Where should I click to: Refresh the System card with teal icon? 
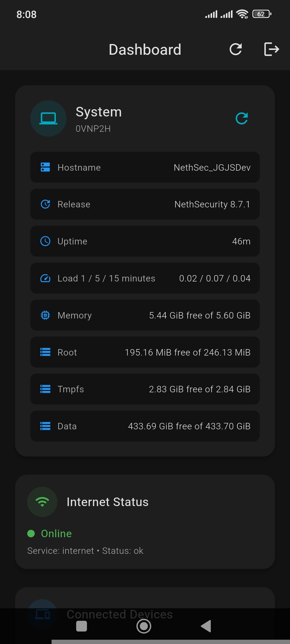[242, 118]
